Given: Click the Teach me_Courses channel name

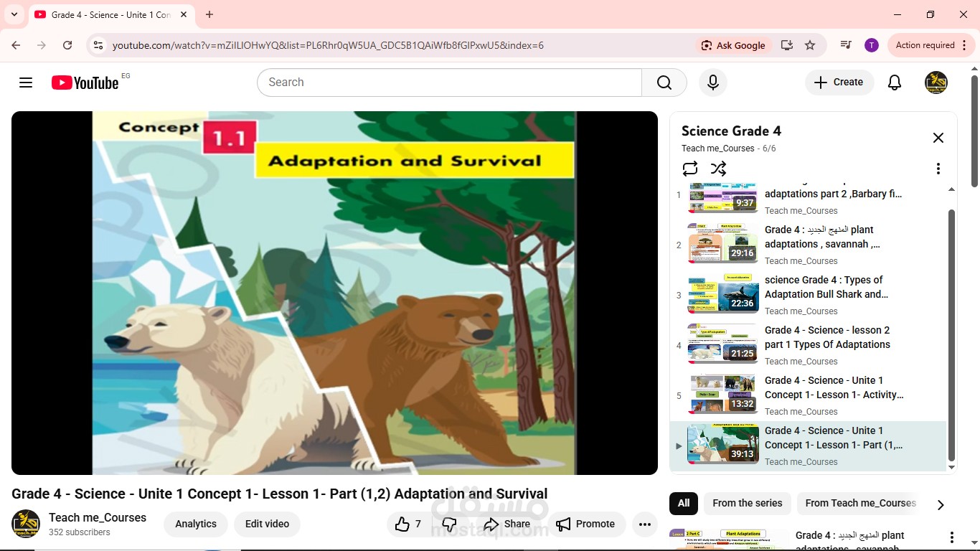Looking at the screenshot, I should coord(98,517).
